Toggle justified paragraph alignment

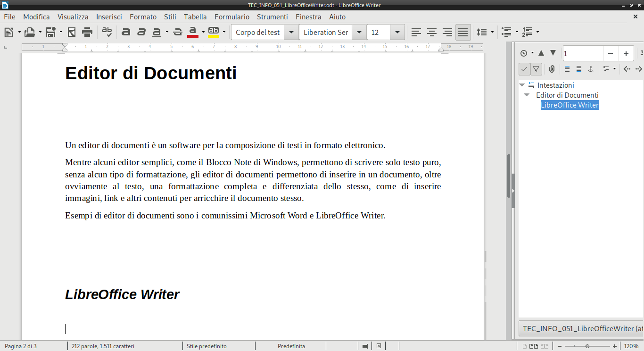[x=462, y=32]
